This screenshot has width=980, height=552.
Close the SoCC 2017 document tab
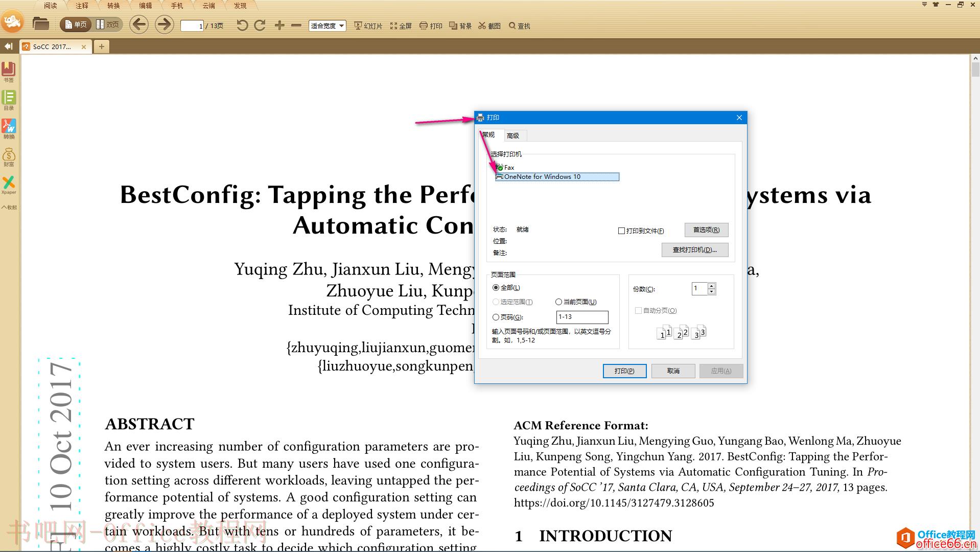(84, 47)
